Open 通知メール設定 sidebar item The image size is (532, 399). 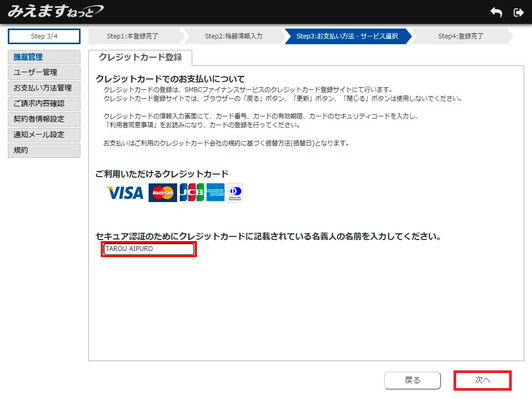(x=44, y=135)
